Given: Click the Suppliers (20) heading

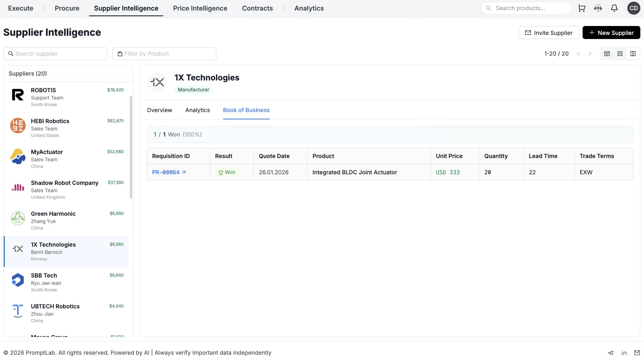Looking at the screenshot, I should 28,74.
